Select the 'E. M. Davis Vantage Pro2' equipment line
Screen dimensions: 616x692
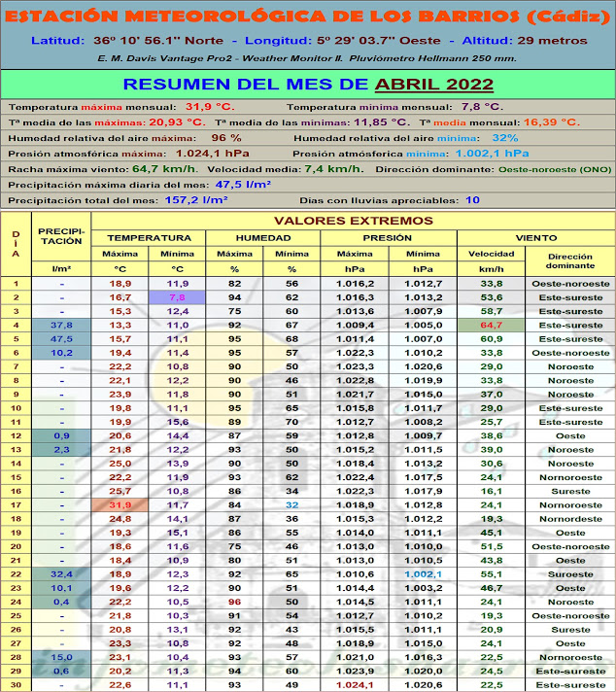pos(307,58)
